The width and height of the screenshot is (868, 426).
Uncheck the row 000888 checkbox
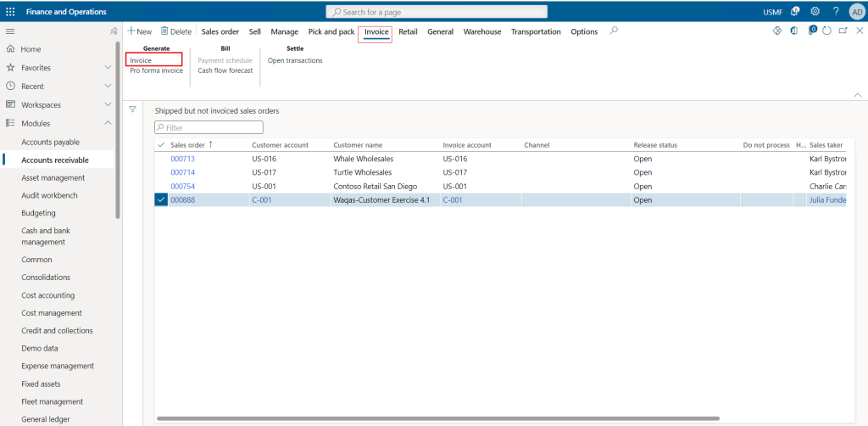(x=161, y=200)
